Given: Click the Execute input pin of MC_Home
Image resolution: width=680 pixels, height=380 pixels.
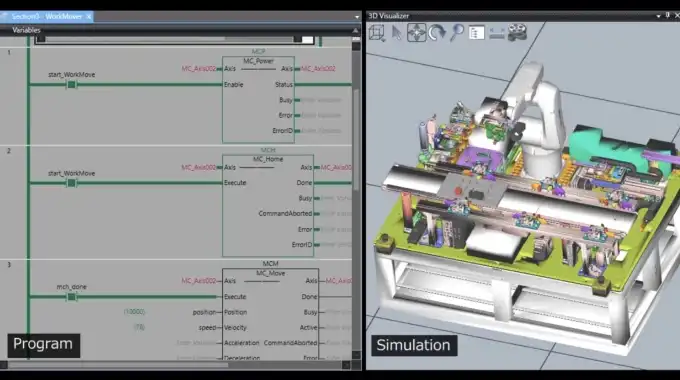Looking at the screenshot, I should [235, 183].
